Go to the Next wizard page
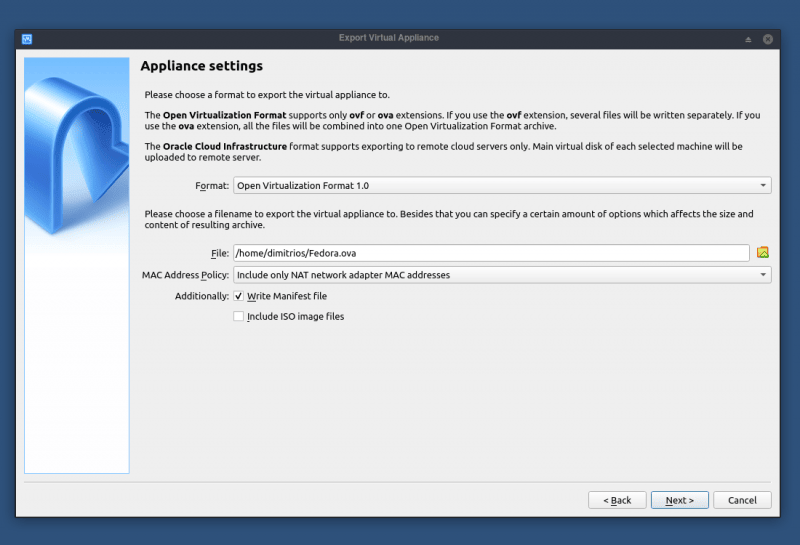This screenshot has width=800, height=545. (679, 500)
